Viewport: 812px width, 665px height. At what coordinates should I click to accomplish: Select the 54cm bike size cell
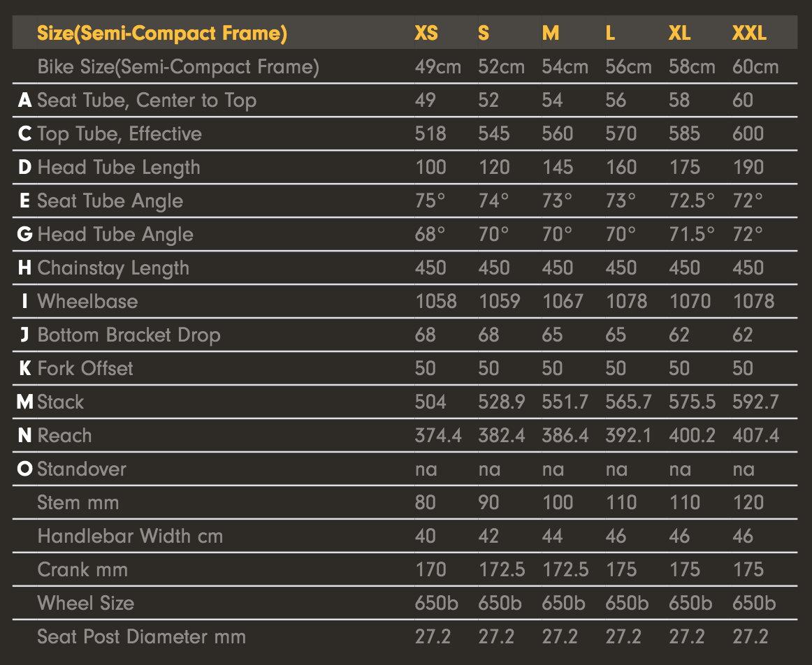(565, 67)
